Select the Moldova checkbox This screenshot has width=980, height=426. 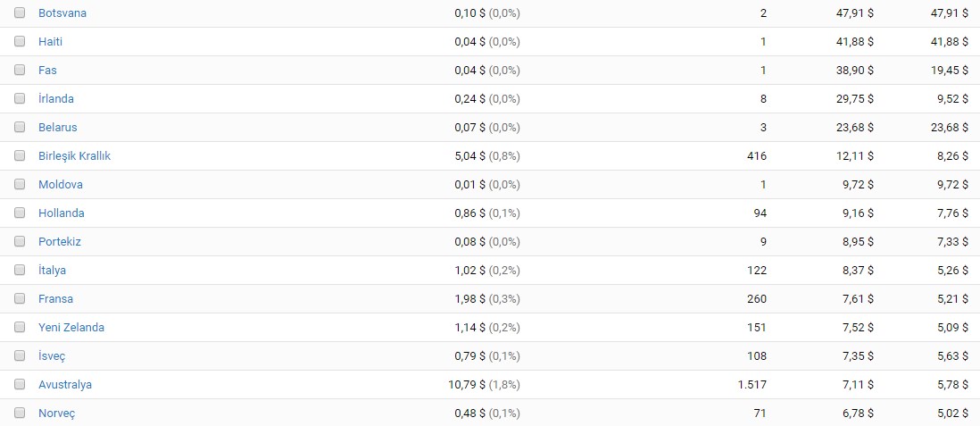[20, 184]
